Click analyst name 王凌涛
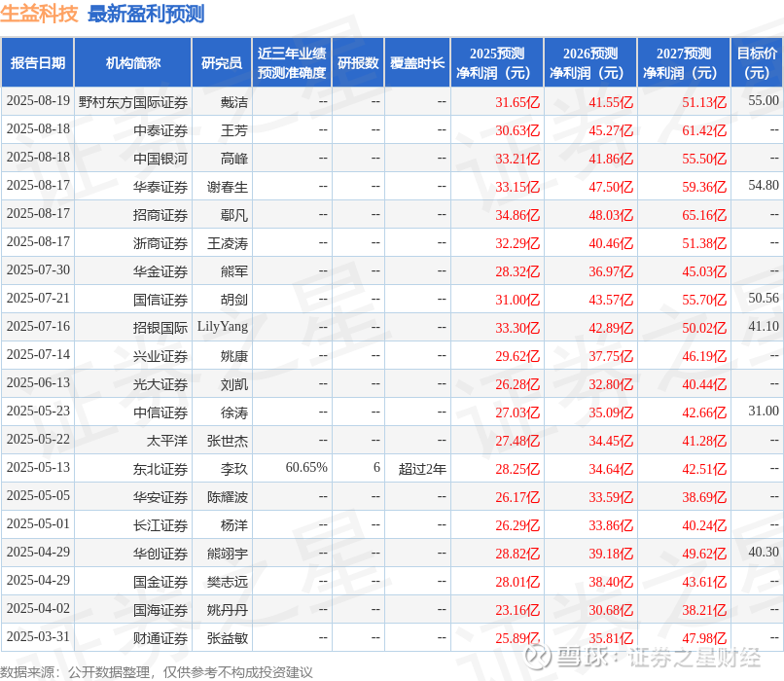The height and width of the screenshot is (681, 784). click(228, 243)
